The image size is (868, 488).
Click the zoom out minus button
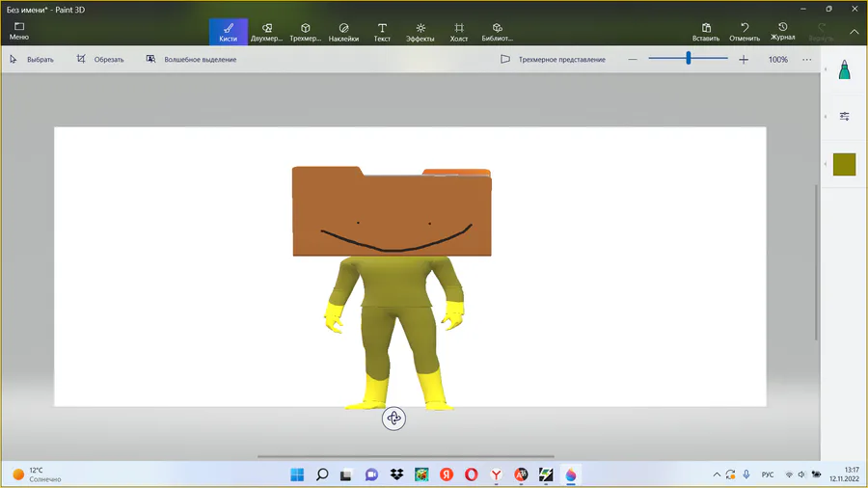point(633,59)
